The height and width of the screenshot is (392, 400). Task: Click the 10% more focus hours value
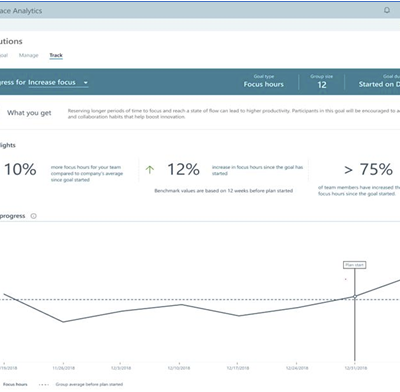coord(20,169)
